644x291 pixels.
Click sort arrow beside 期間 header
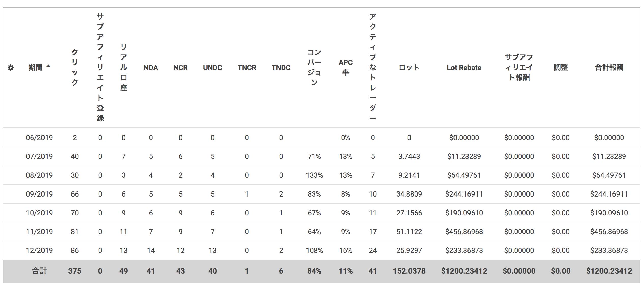tap(48, 66)
